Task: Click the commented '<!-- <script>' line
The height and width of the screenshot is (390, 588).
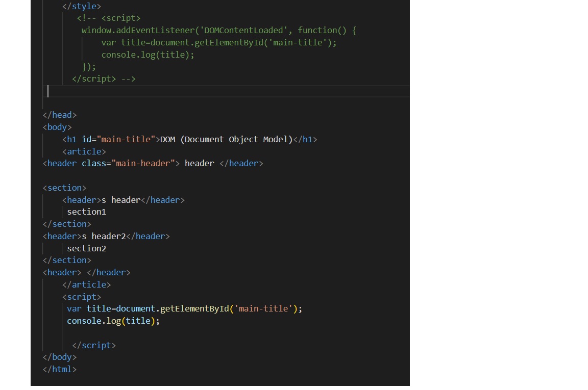Action: click(108, 18)
